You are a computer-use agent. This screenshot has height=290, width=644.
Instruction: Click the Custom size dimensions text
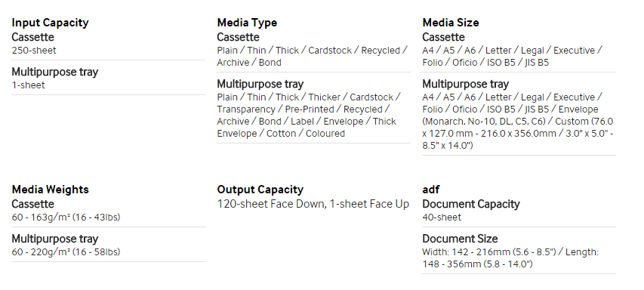tap(517, 134)
